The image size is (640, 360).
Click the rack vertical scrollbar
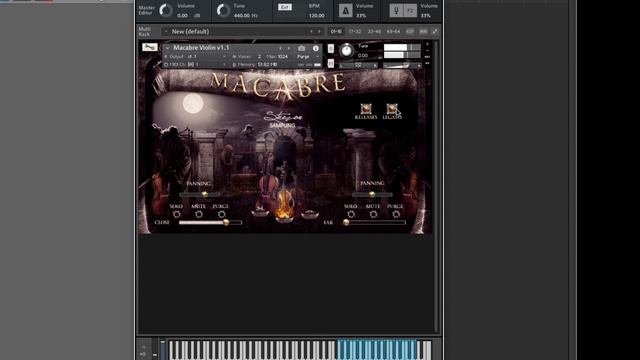pos(436,186)
